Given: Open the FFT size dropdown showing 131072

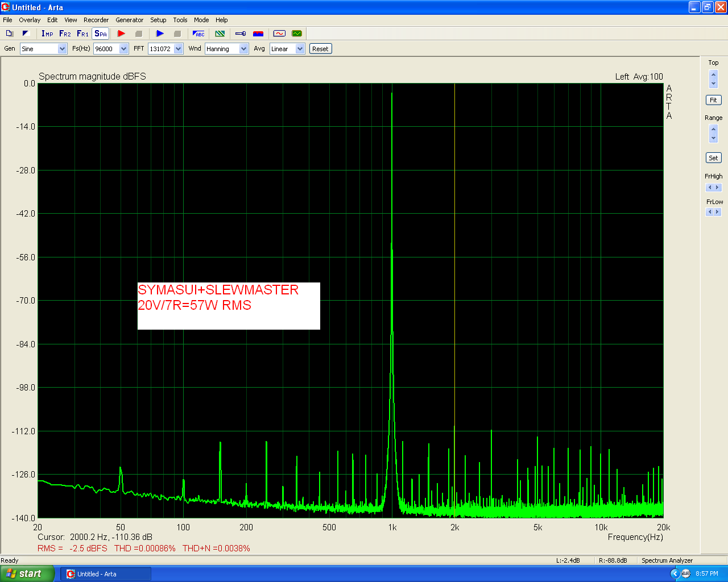Looking at the screenshot, I should click(166, 49).
